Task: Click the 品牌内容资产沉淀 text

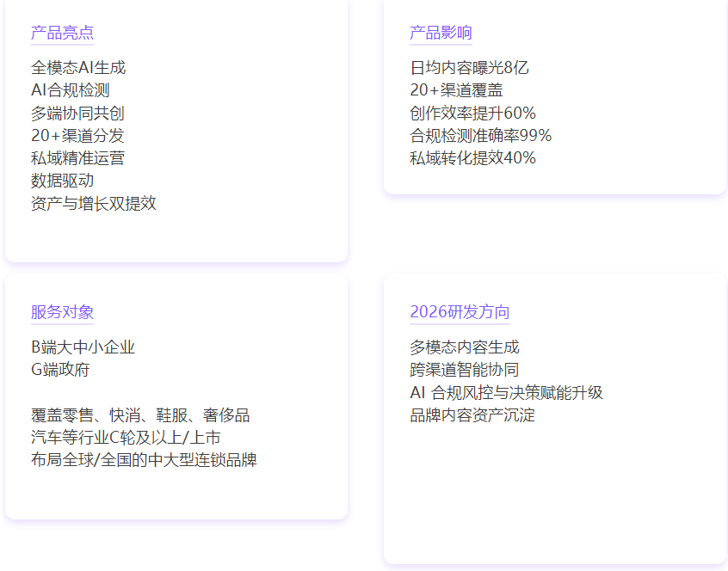Action: tap(472, 415)
